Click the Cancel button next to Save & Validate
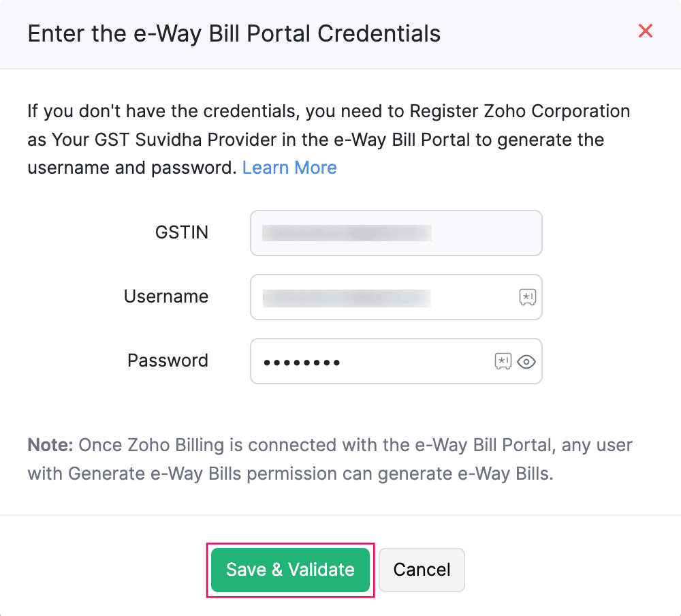 [422, 570]
